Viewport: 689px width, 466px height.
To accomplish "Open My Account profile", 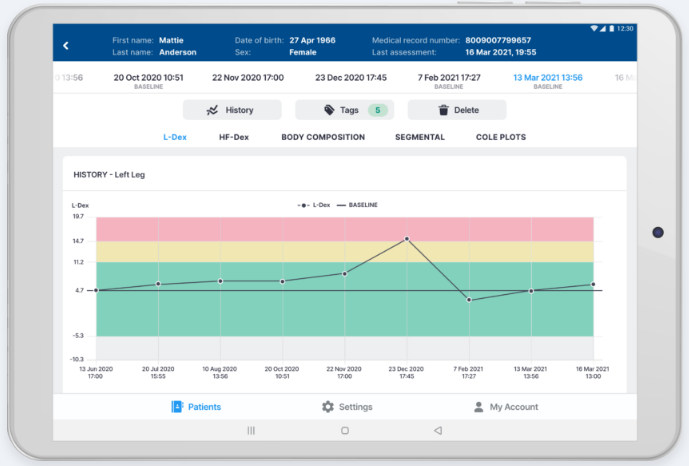I will (505, 407).
